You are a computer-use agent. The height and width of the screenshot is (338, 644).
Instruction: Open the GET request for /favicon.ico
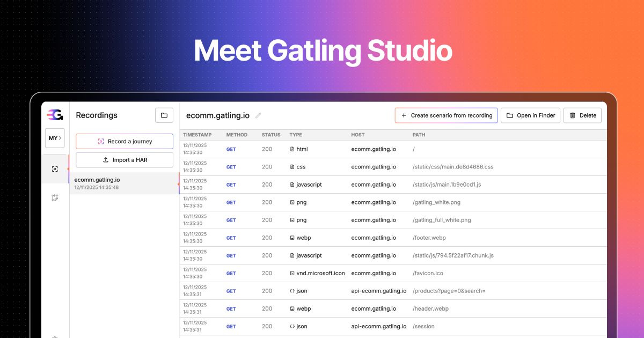point(231,273)
